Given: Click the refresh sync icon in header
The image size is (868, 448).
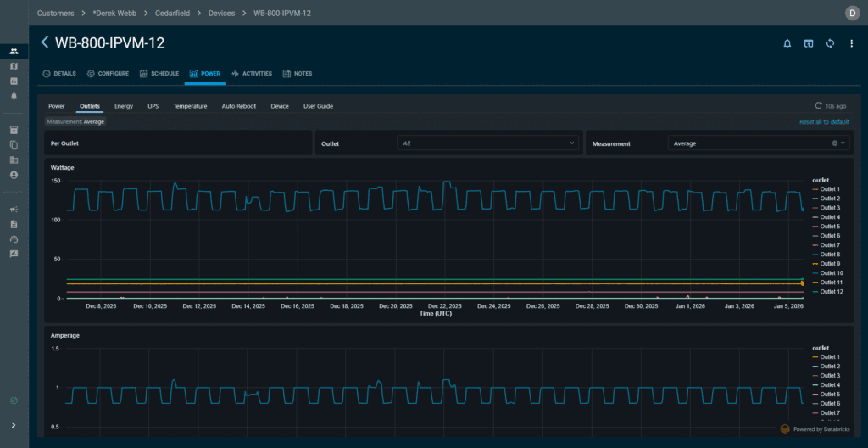Looking at the screenshot, I should [830, 43].
